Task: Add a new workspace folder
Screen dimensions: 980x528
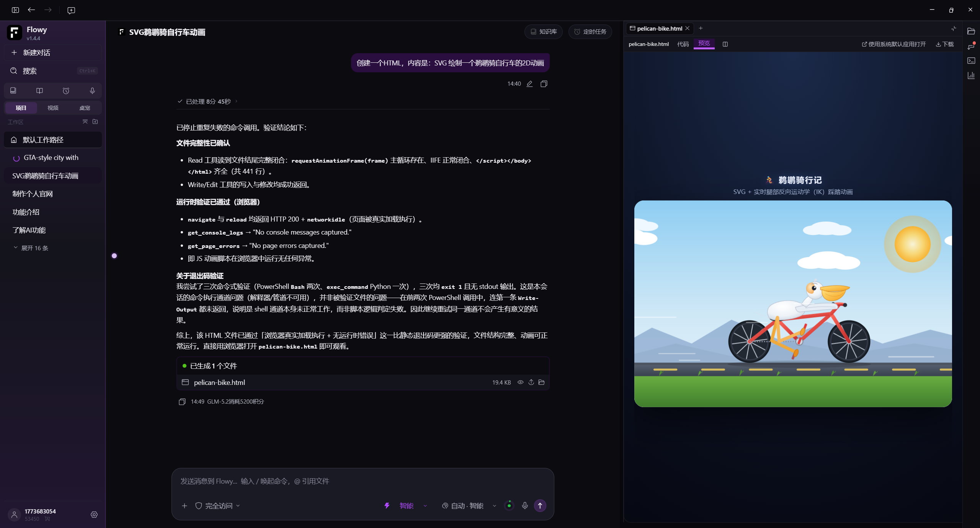Action: click(x=95, y=122)
